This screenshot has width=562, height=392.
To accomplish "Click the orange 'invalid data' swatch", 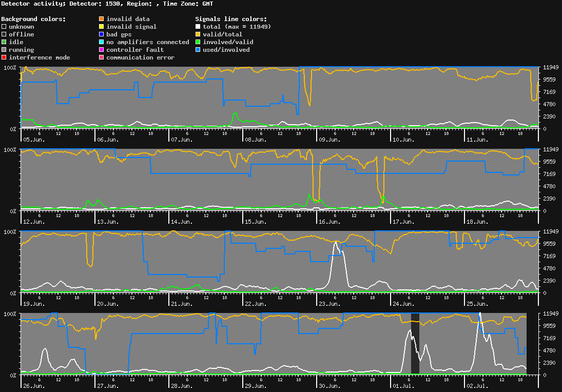I will pyautogui.click(x=102, y=18).
